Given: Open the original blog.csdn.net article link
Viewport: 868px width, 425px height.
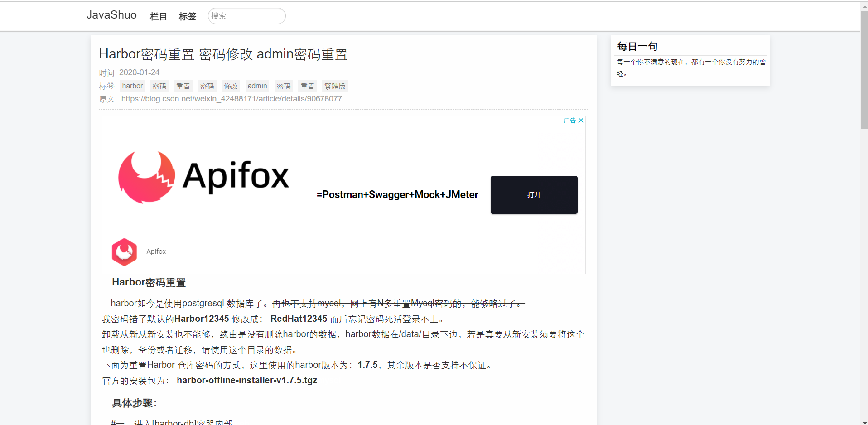Looking at the screenshot, I should click(x=231, y=99).
